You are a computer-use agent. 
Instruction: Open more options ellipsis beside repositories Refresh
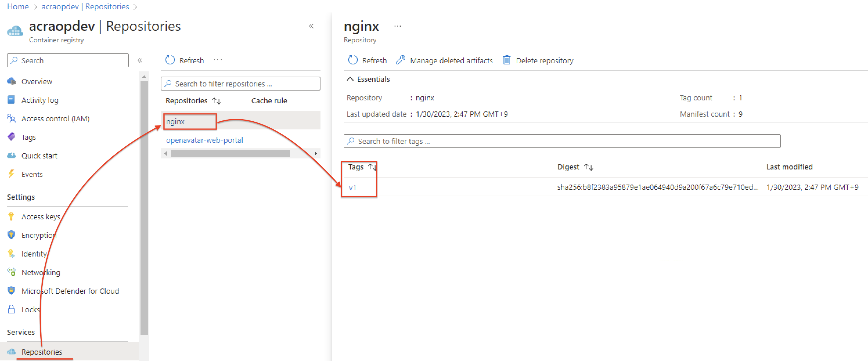click(x=218, y=60)
